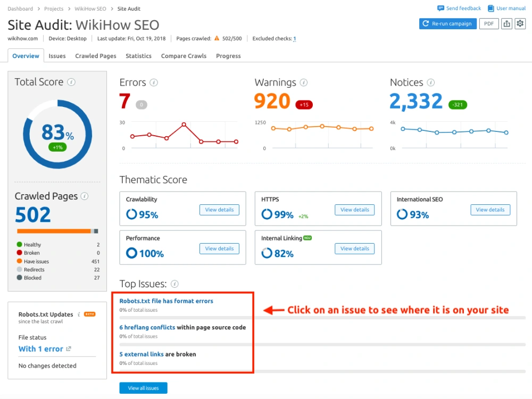
Task: Click the Errors count 7
Action: (x=124, y=101)
